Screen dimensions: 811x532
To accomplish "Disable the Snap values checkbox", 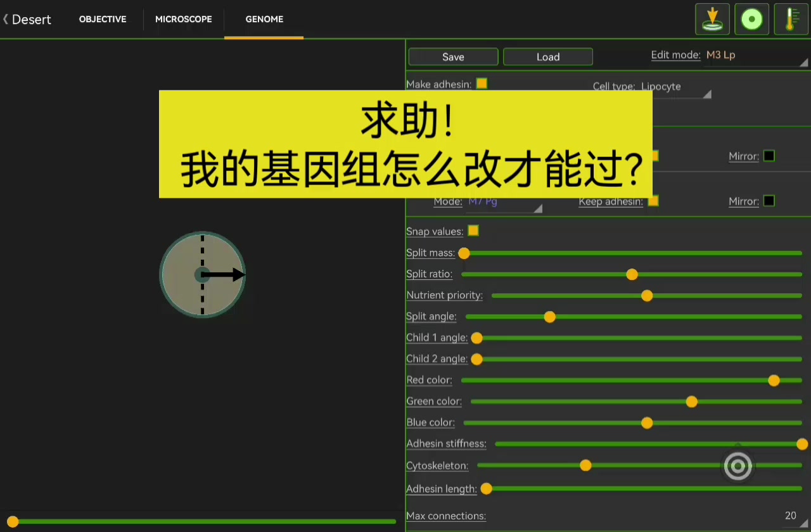I will coord(473,231).
